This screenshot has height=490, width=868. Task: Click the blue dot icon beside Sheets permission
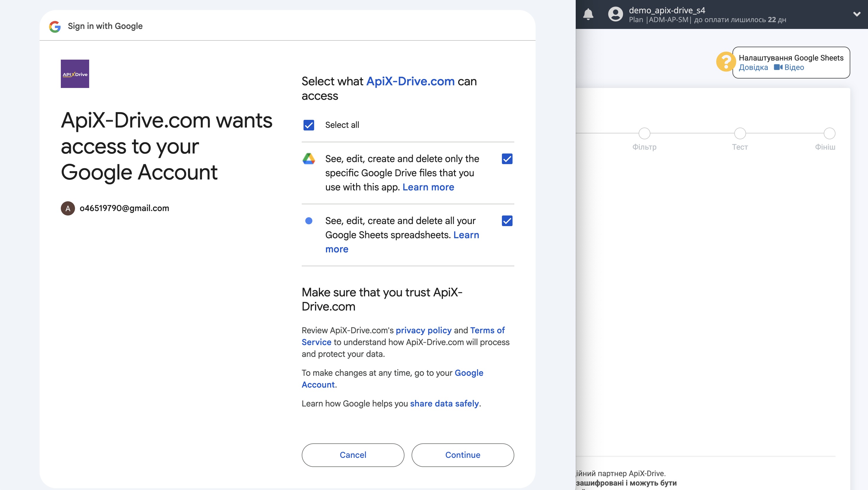coord(309,221)
